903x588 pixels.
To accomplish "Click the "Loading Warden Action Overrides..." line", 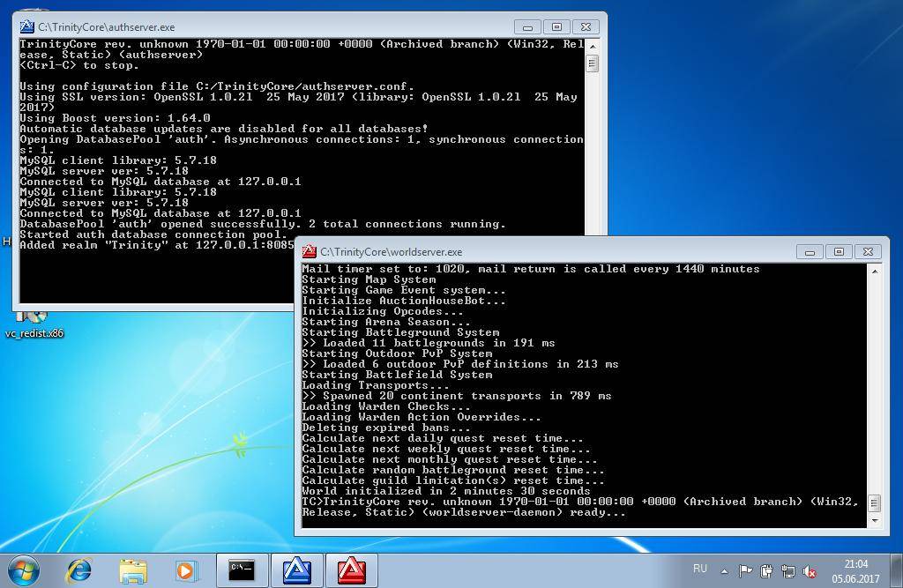I will click(x=422, y=417).
